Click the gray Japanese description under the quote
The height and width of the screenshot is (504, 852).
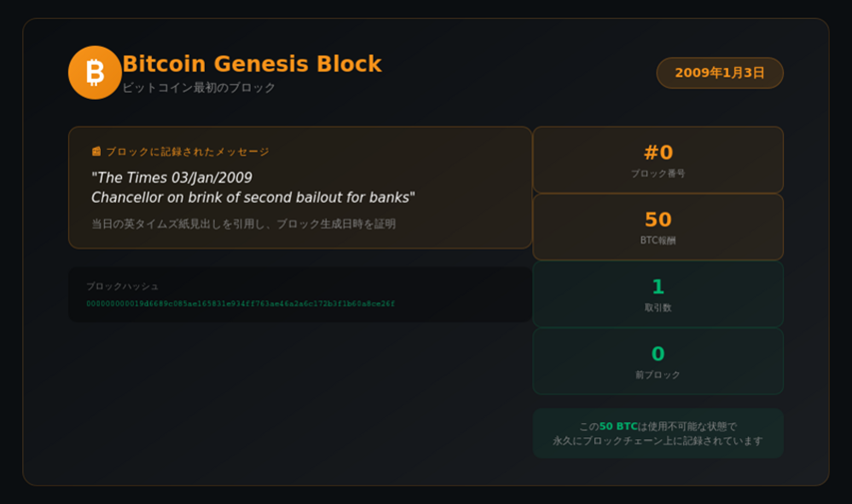[x=243, y=224]
